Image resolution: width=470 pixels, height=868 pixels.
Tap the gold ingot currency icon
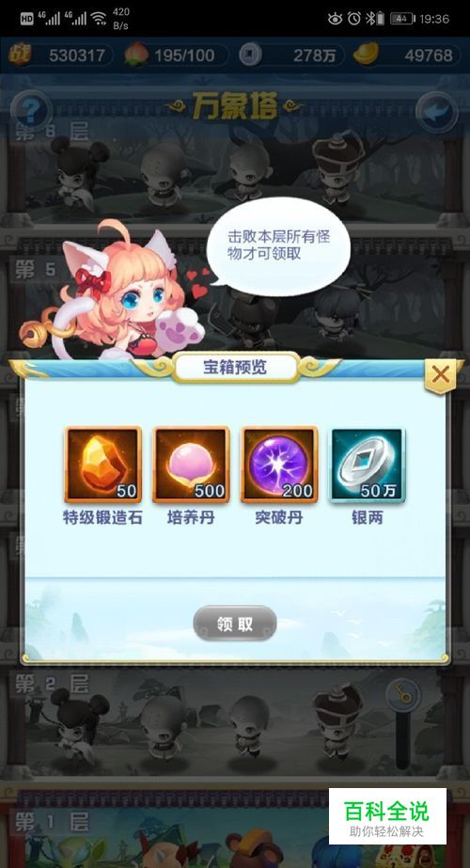pos(366,55)
